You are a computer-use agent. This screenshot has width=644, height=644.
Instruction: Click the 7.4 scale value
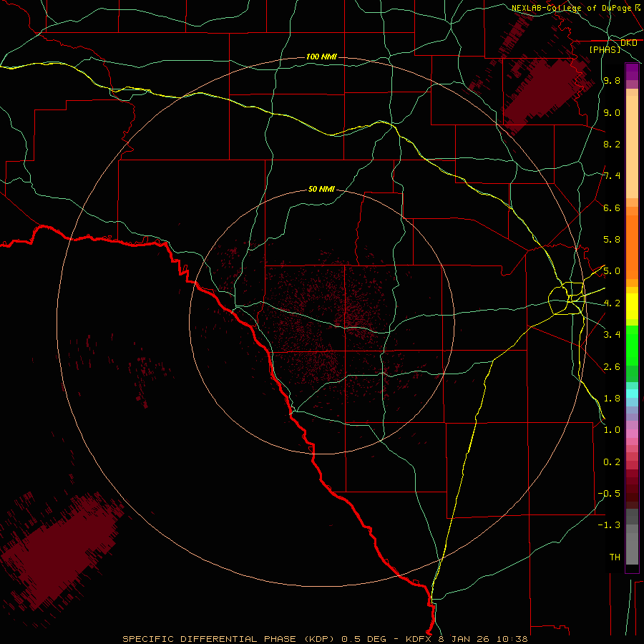[x=612, y=176]
